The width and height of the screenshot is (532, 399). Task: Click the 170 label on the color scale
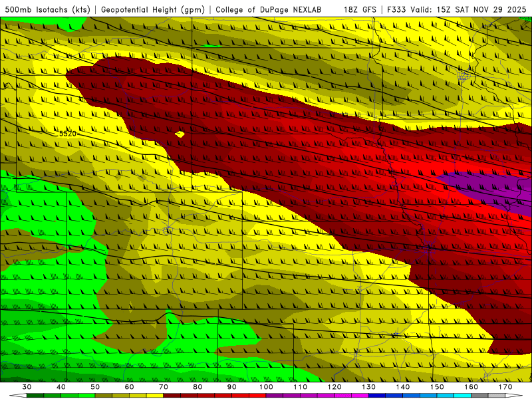click(x=505, y=387)
